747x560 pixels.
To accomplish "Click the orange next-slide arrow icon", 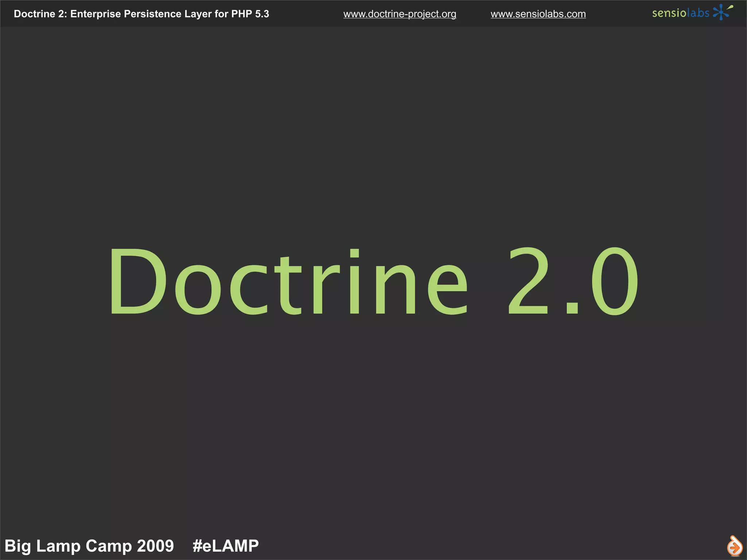I will pyautogui.click(x=735, y=546).
